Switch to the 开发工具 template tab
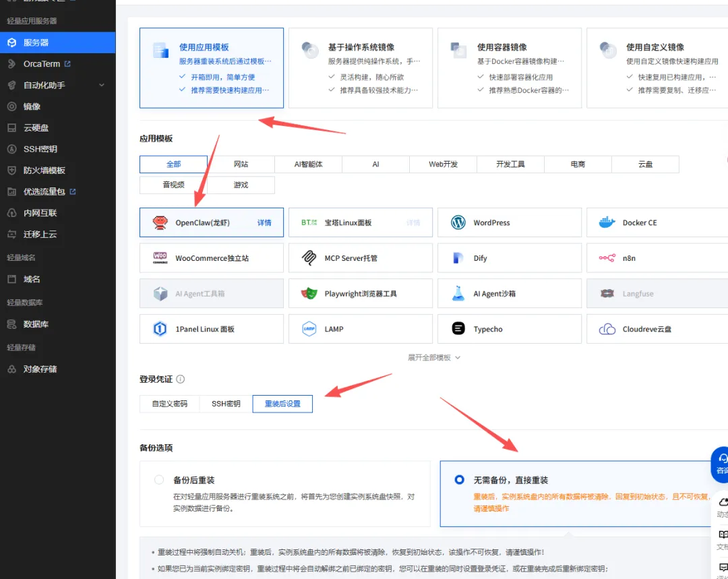Viewport: 728px width, 579px height. pyautogui.click(x=511, y=164)
